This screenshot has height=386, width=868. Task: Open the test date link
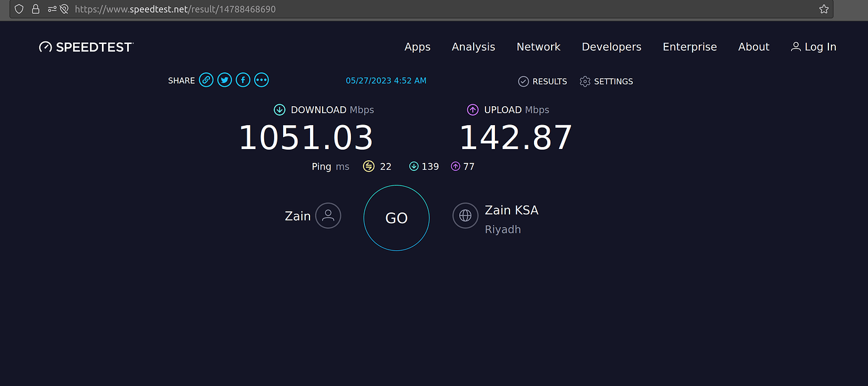(x=386, y=80)
